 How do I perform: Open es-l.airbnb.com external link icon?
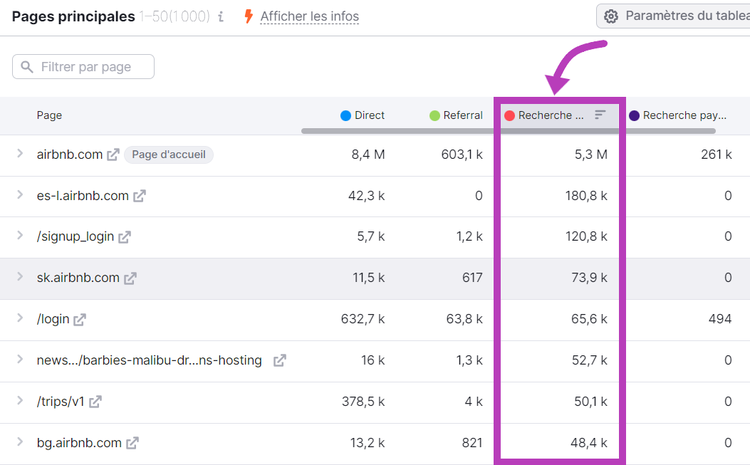[139, 196]
